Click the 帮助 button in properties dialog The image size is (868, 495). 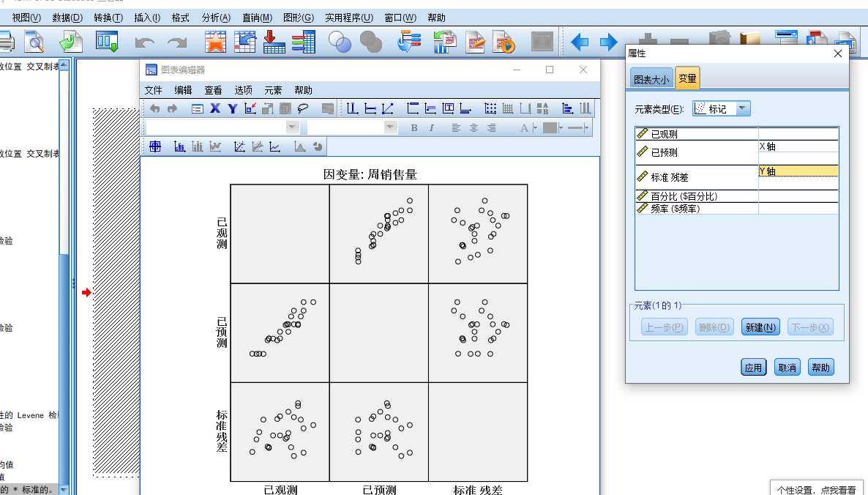[820, 367]
